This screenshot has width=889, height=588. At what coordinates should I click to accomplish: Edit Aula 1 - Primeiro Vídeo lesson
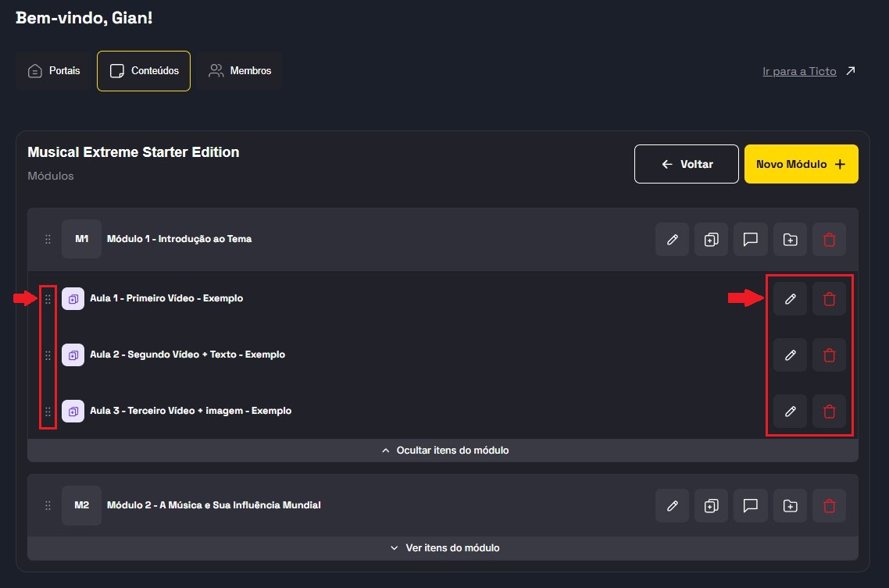pyautogui.click(x=790, y=298)
